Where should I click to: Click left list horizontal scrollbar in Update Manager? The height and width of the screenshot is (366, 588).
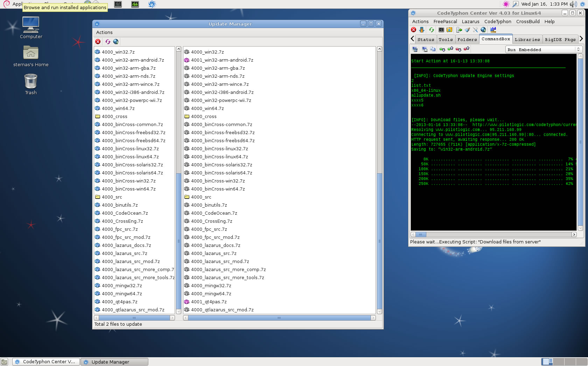click(x=134, y=318)
